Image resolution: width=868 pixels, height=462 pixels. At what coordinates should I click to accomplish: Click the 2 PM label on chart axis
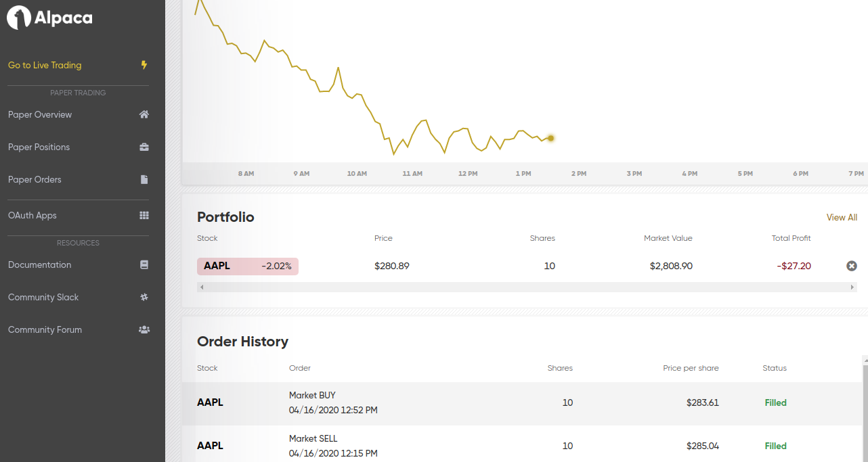[578, 174]
